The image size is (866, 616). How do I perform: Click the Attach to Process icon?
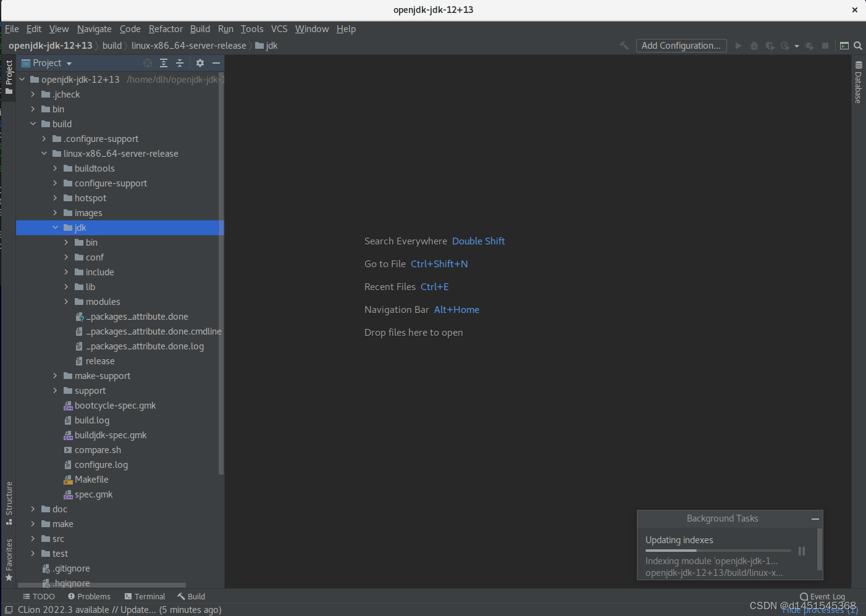809,46
